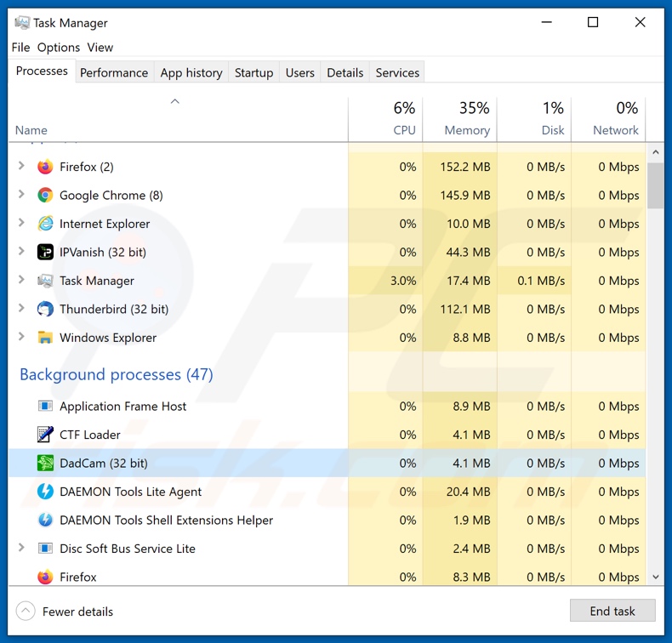Click Thunderbird memory value 112.1 MB
Viewport: 672px width, 643px height.
pos(465,310)
